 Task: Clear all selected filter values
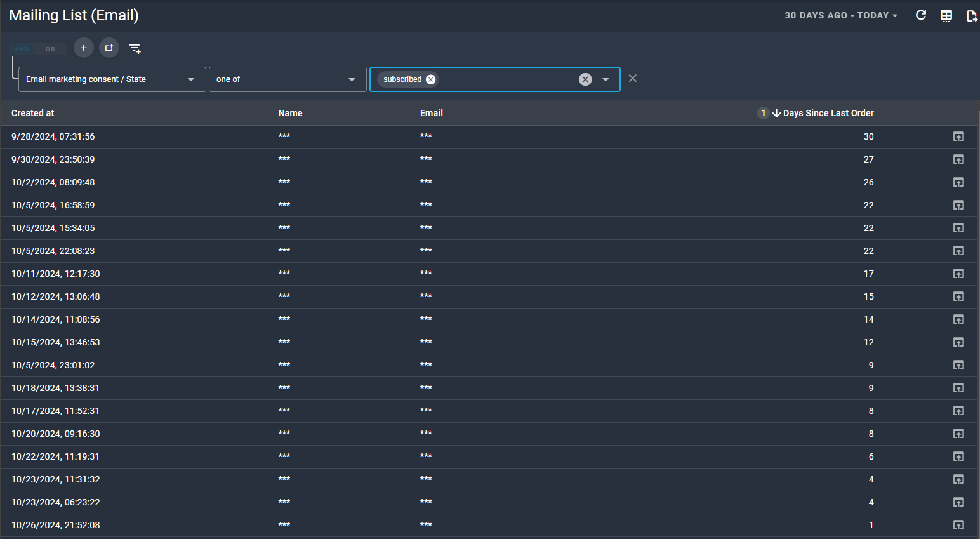coord(585,79)
